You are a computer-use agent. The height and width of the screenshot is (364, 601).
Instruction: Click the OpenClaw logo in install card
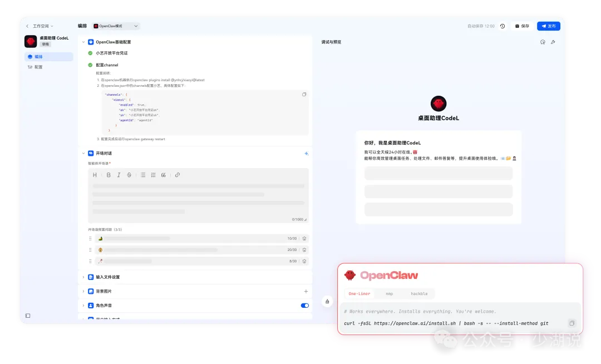click(381, 276)
